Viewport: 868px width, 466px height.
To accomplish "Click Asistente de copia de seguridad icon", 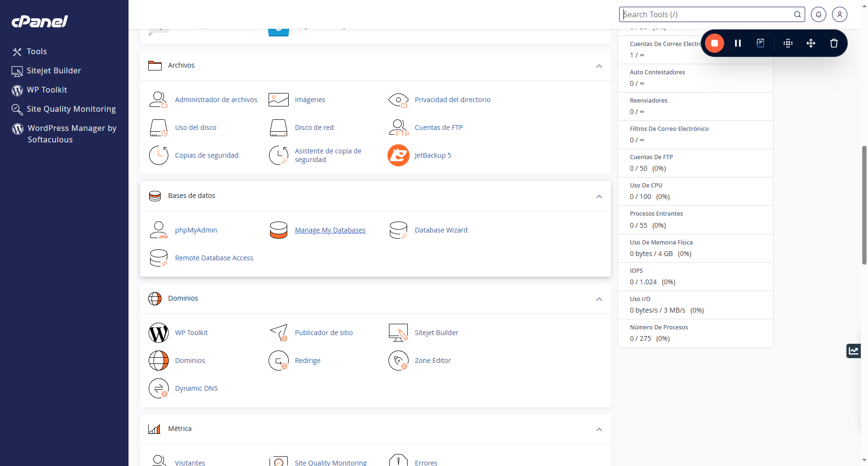I will click(x=278, y=155).
